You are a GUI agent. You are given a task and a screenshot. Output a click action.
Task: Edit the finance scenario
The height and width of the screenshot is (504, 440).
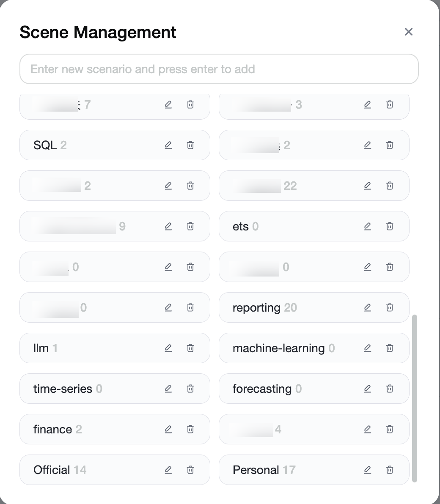coord(168,429)
